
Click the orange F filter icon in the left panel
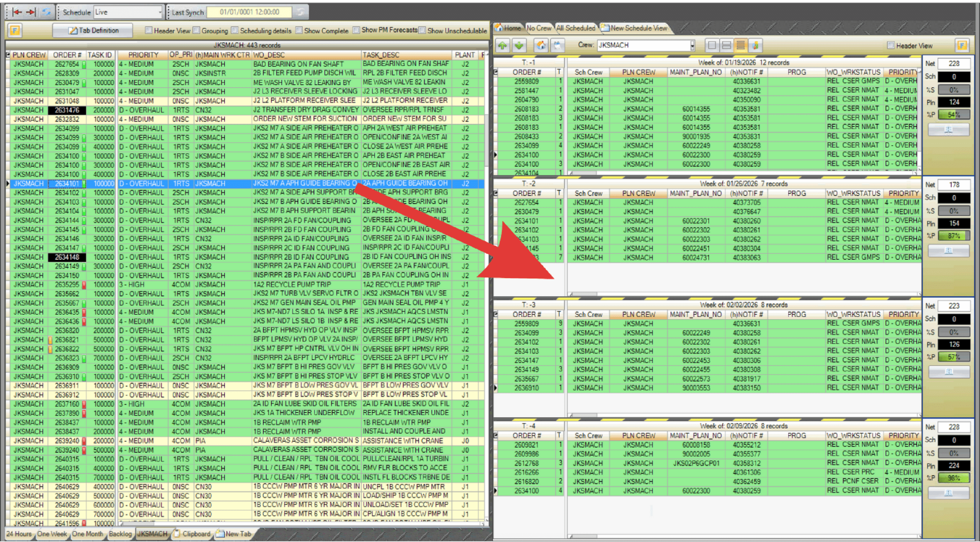pyautogui.click(x=15, y=30)
